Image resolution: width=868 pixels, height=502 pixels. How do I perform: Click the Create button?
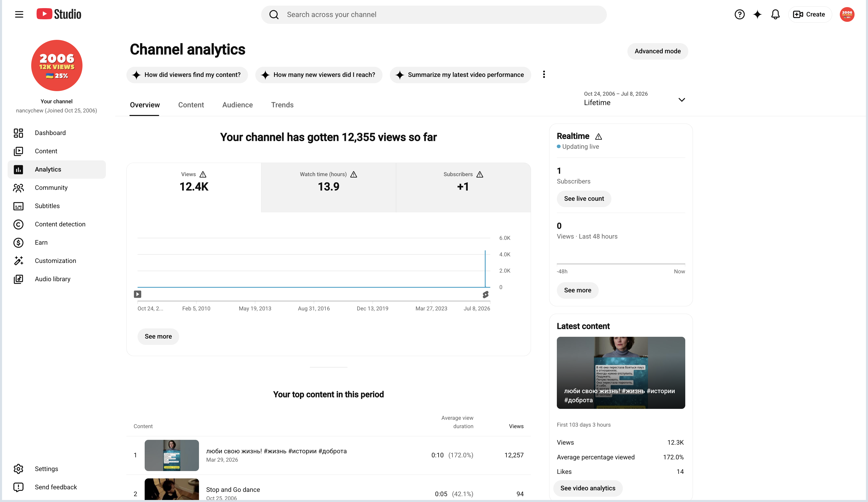[809, 14]
